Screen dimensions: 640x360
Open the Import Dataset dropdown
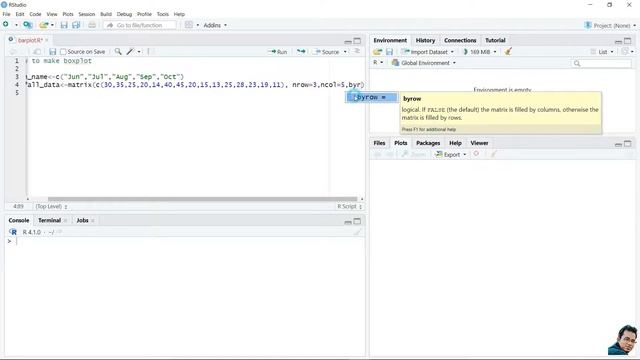tap(428, 52)
